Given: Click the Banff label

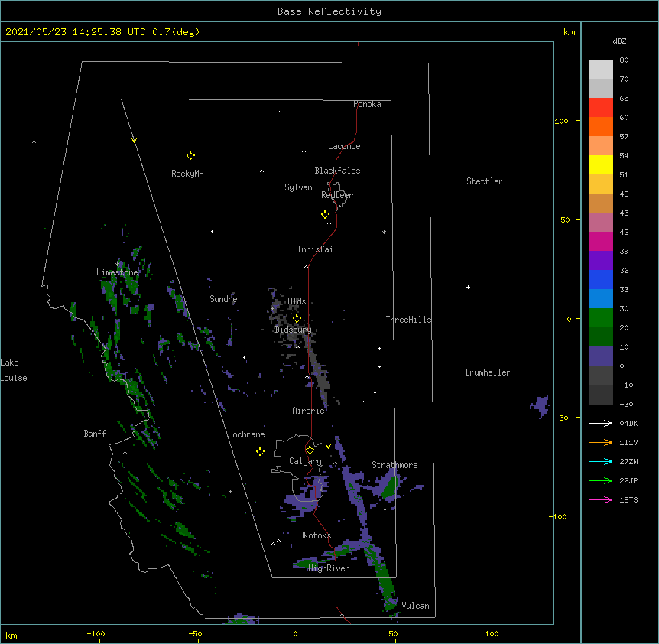Looking at the screenshot, I should [x=95, y=434].
